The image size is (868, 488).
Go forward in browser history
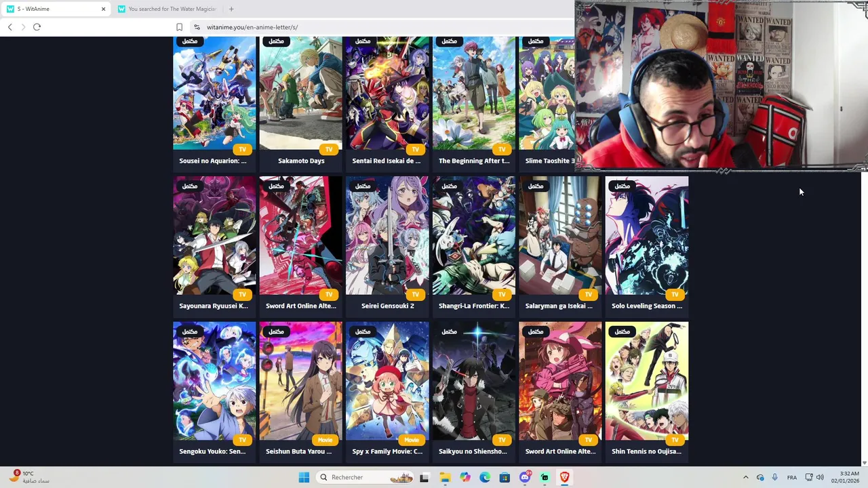(x=23, y=27)
